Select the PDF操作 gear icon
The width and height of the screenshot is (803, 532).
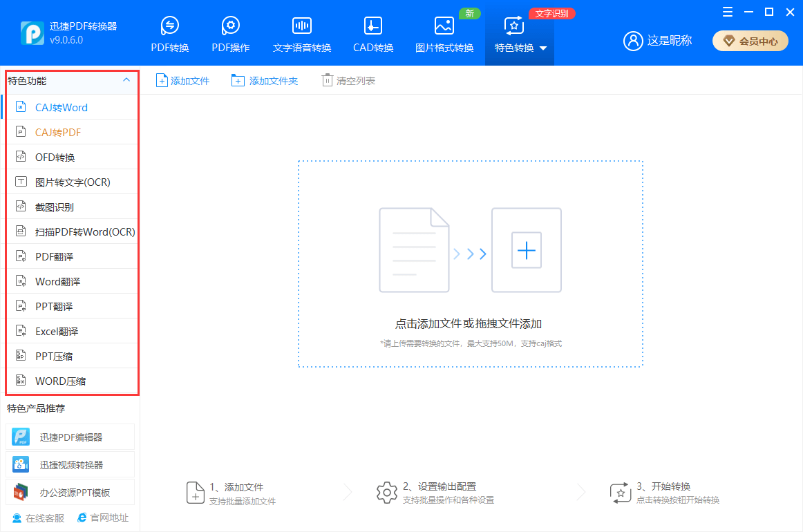[x=230, y=26]
